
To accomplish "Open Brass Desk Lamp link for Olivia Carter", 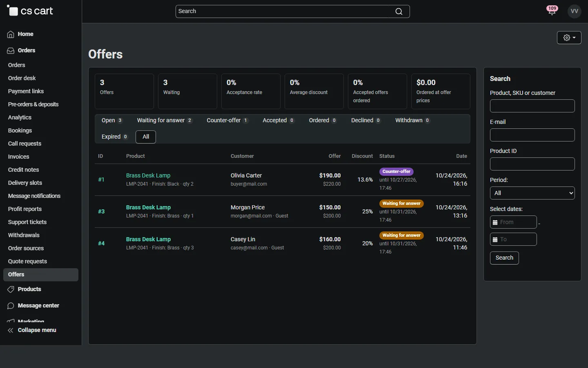I will [x=148, y=175].
